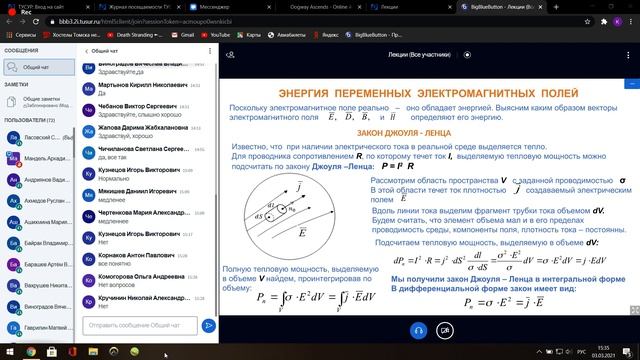This screenshot has height=360, width=640.
Task: Open the Gmail bookmark
Action: pos(183,35)
